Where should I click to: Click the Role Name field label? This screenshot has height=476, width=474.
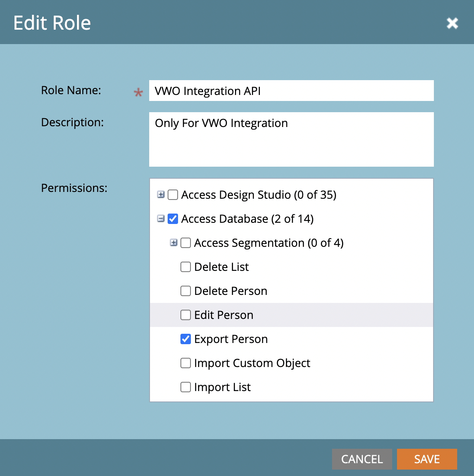[x=71, y=90]
